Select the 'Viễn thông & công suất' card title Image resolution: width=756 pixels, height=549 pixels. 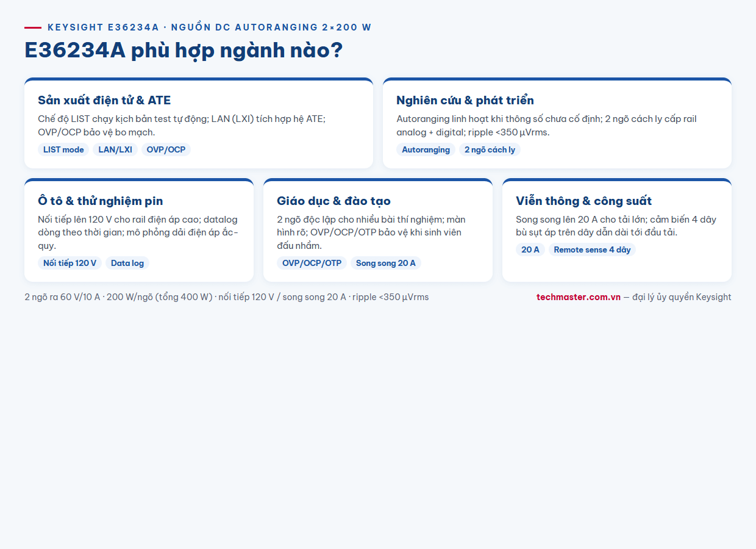pos(583,201)
